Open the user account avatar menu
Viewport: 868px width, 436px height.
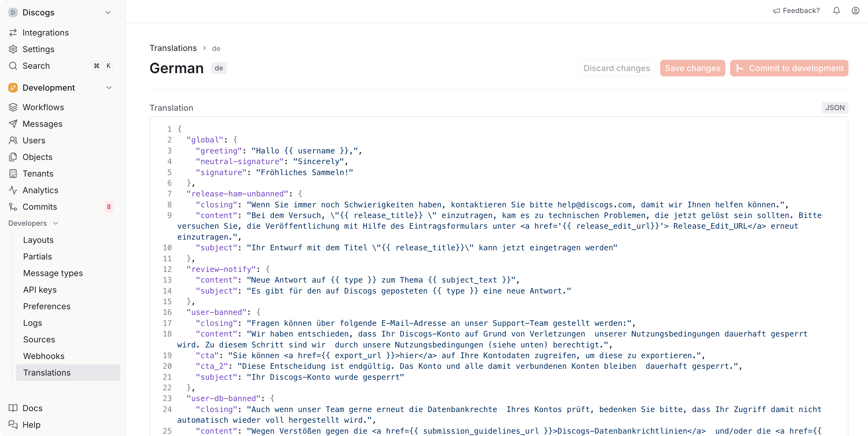coord(856,10)
